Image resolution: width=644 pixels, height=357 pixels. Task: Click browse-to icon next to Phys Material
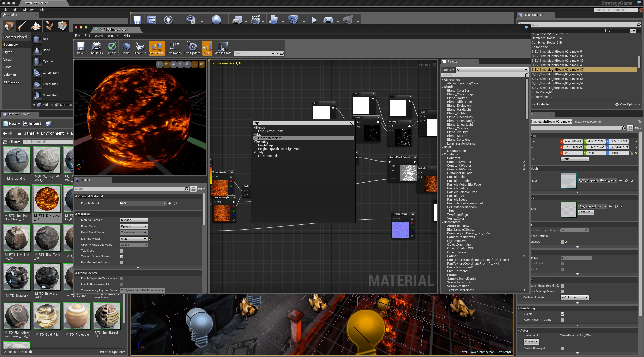(176, 203)
